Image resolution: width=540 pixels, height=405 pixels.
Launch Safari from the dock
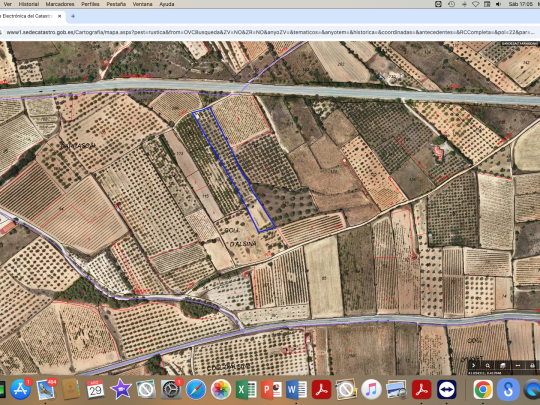196,390
